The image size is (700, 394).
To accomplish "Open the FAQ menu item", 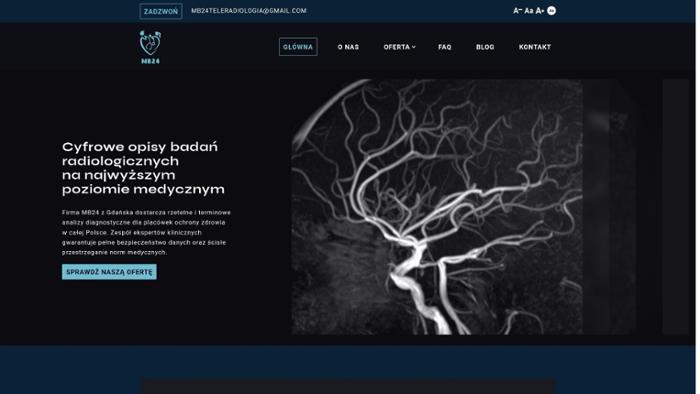I will click(x=445, y=47).
